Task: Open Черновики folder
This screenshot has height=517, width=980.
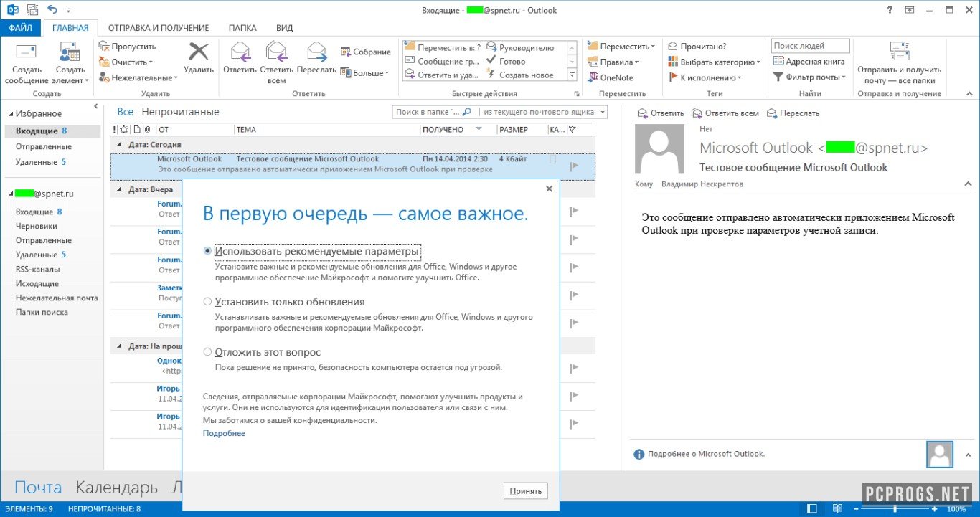Action: [x=37, y=226]
